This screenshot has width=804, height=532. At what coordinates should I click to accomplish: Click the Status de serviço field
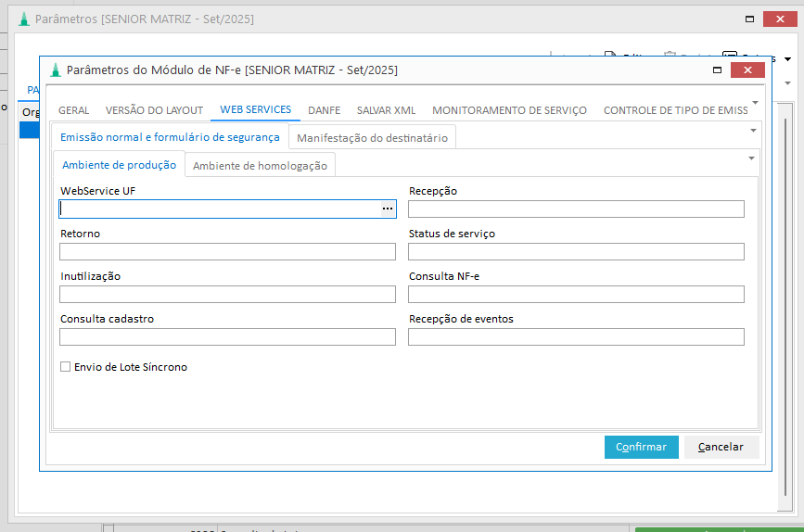576,251
